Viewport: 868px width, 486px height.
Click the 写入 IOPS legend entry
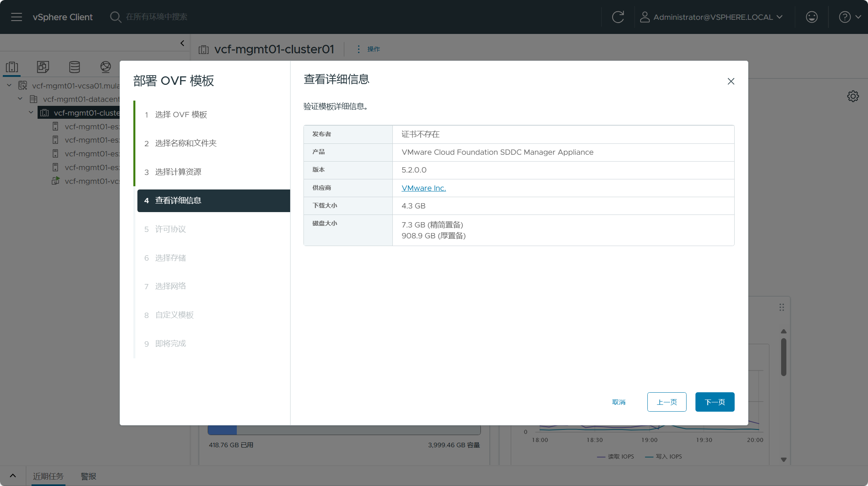click(664, 457)
